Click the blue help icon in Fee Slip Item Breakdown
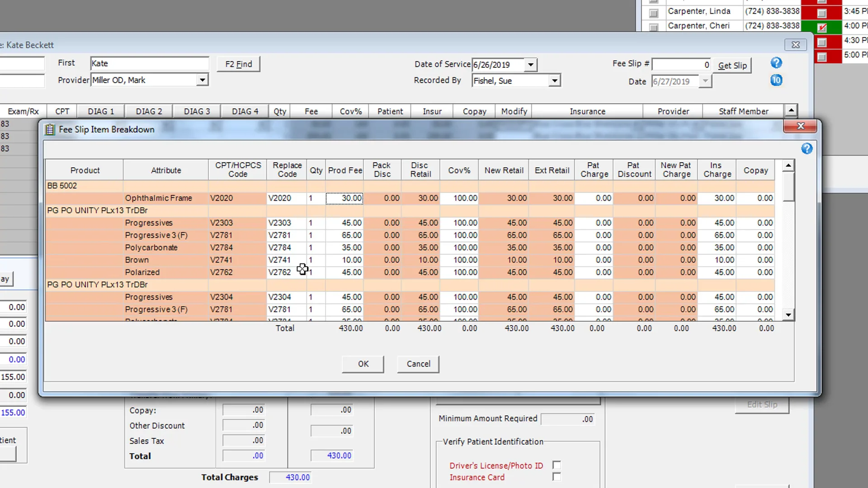This screenshot has height=488, width=868. tap(807, 149)
